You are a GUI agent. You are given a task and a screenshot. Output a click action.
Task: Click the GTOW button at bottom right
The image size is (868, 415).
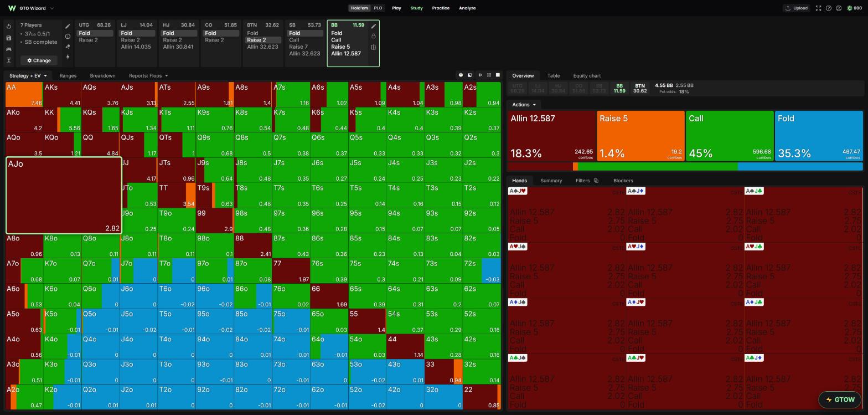(840, 399)
